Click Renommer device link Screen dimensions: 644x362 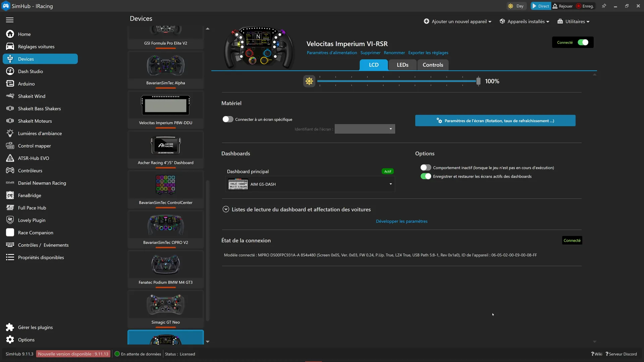pyautogui.click(x=394, y=53)
